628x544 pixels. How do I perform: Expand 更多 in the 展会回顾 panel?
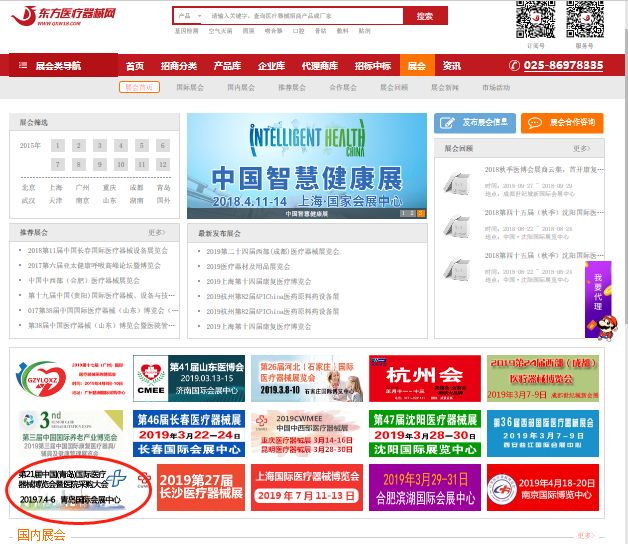coord(581,149)
